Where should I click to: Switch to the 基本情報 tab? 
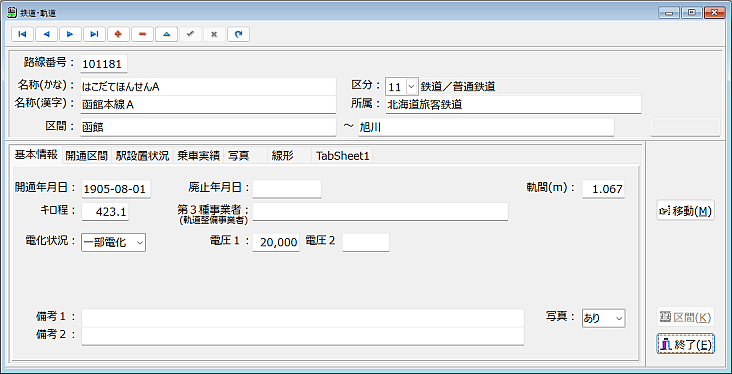(35, 155)
